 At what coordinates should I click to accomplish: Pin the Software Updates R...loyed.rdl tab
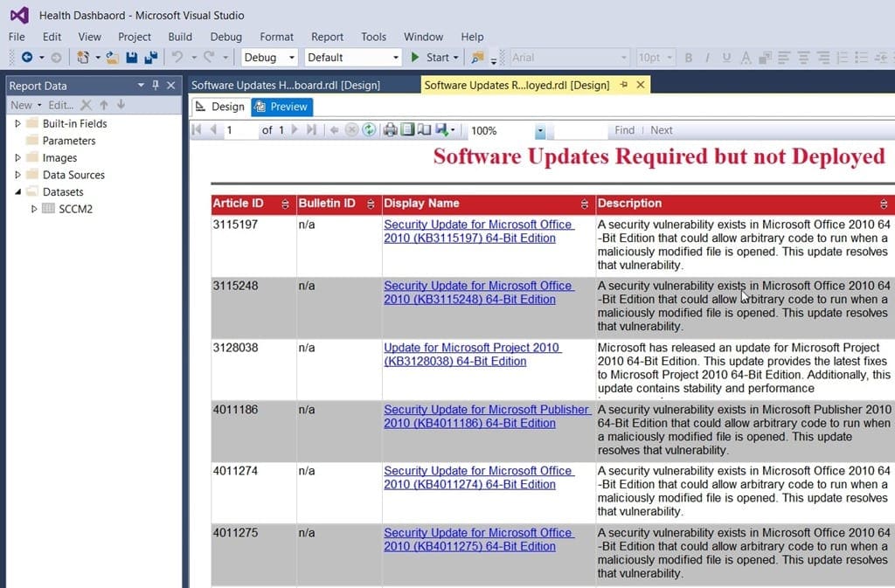pyautogui.click(x=624, y=85)
